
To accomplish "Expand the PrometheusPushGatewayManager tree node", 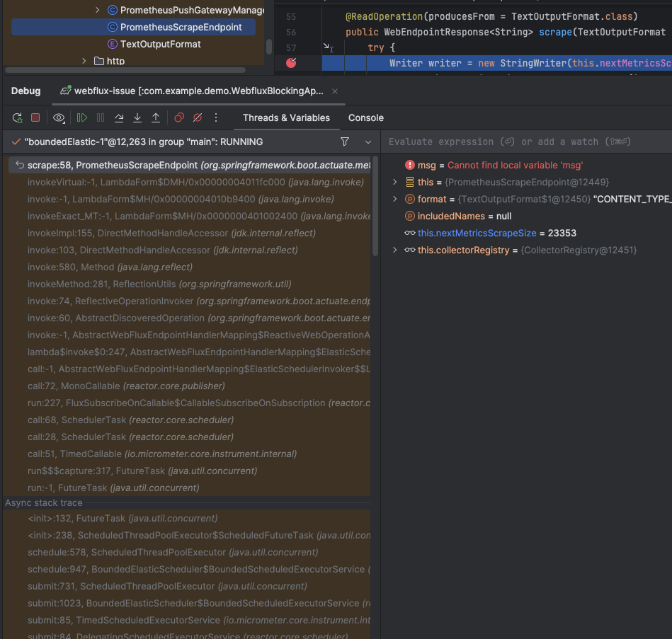I will [x=98, y=10].
